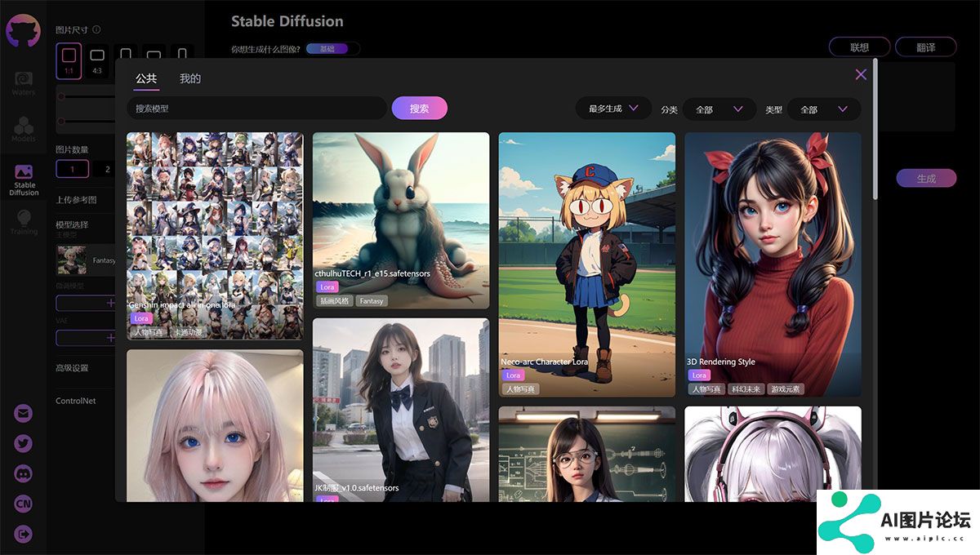
Task: Click the 卡通动漫 tag
Action: click(187, 333)
